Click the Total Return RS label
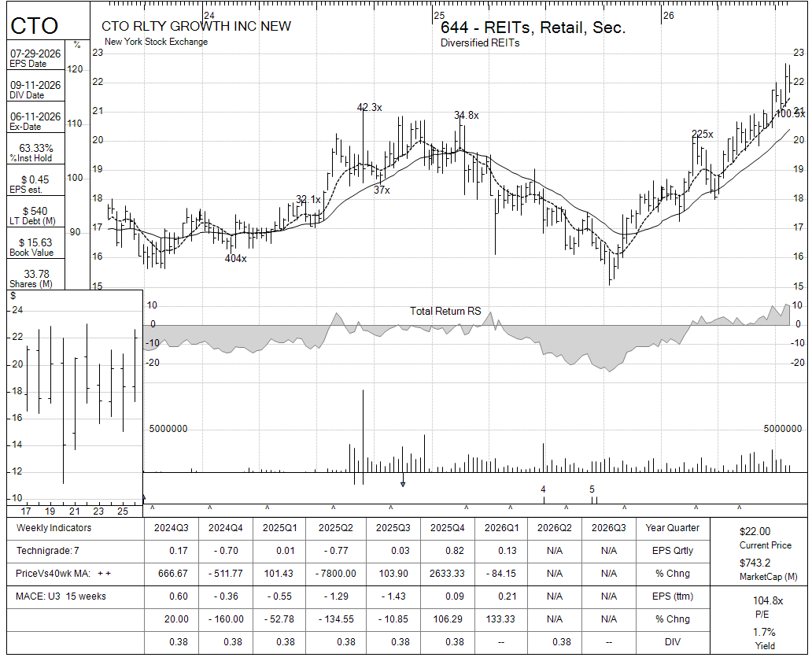The height and width of the screenshot is (661, 812). (x=445, y=311)
